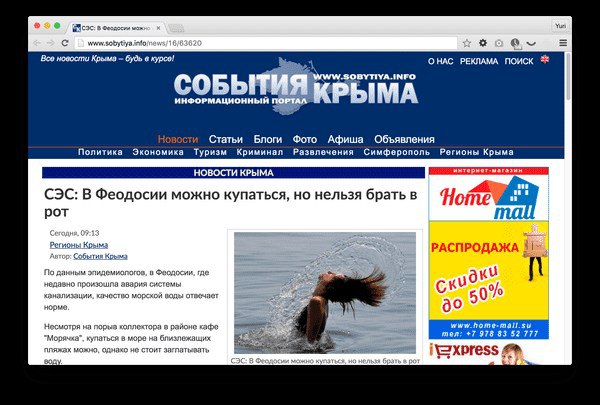Click the browser back arrow
The image size is (600, 405).
coord(37,43)
